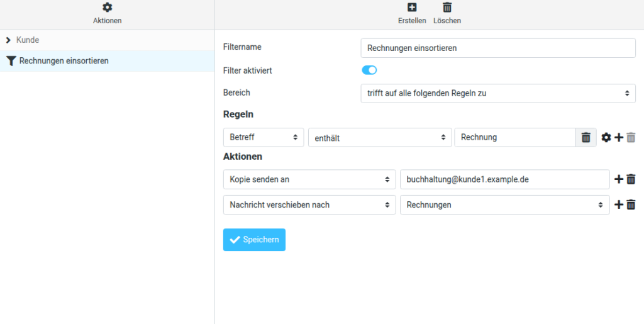This screenshot has width=644, height=324.
Task: Open the Nachricht verschieben nach dropdown
Action: coord(309,205)
